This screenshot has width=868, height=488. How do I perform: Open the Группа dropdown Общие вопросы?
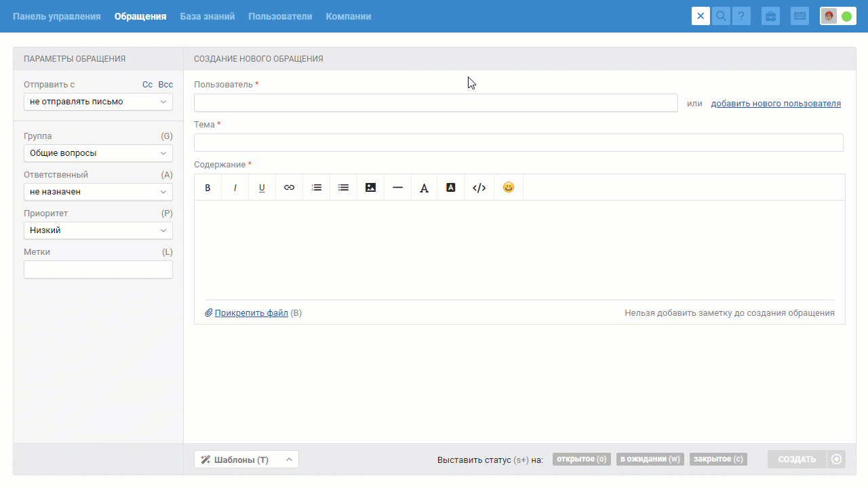[98, 153]
